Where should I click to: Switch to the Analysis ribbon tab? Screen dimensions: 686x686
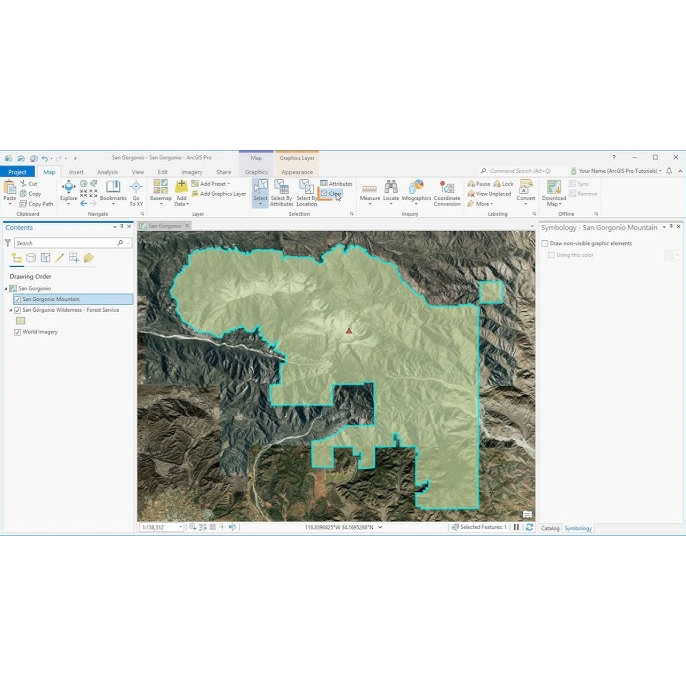108,172
